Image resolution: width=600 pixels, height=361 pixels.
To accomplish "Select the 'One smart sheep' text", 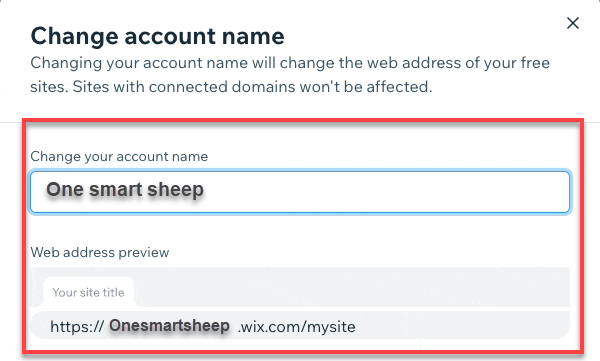I will pos(125,189).
